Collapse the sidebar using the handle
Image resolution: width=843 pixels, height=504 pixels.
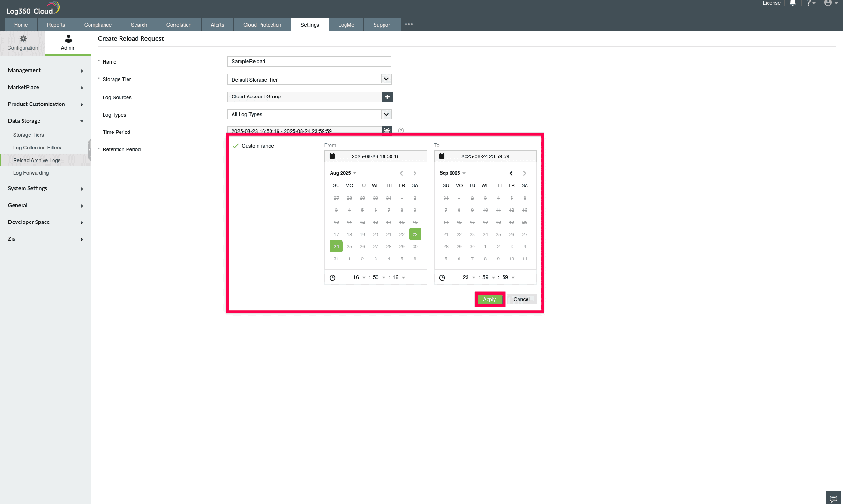[x=89, y=150]
